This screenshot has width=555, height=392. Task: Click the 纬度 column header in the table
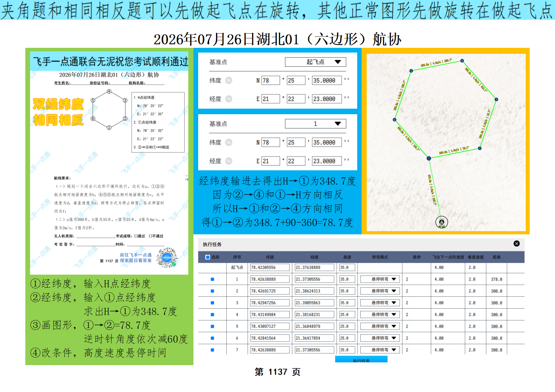(270, 257)
